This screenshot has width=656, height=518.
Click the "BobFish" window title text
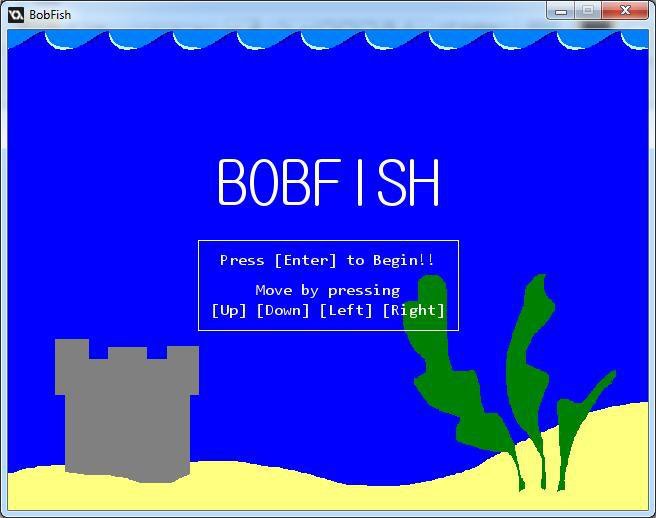point(50,15)
